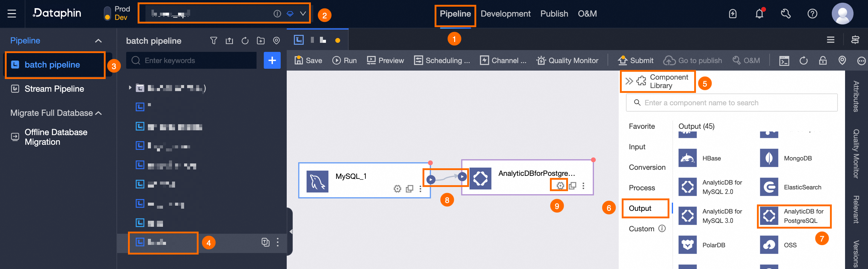Viewport: 868px width, 269px height.
Task: Toggle the Prod/Dev environment switch
Action: (x=107, y=14)
